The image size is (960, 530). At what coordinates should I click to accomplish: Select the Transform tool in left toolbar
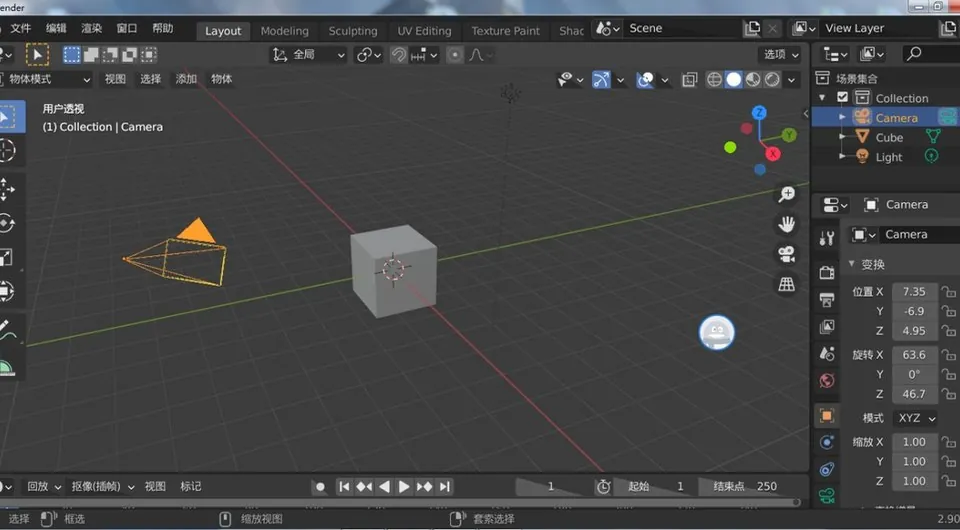tap(6, 291)
